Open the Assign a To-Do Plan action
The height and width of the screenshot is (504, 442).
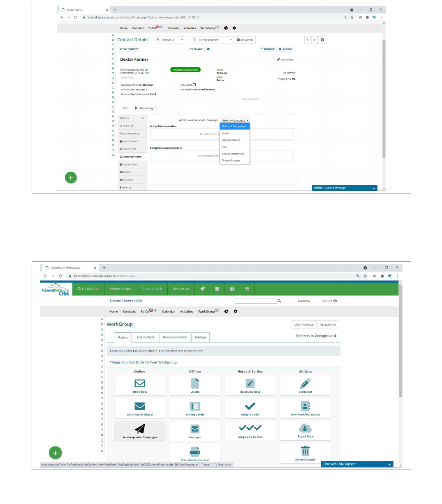tap(250, 429)
